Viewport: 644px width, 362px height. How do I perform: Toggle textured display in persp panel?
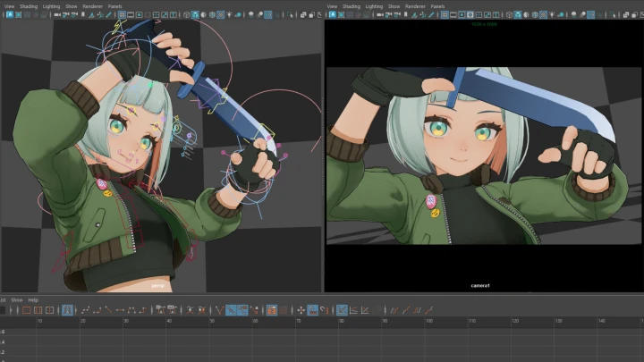tap(221, 15)
